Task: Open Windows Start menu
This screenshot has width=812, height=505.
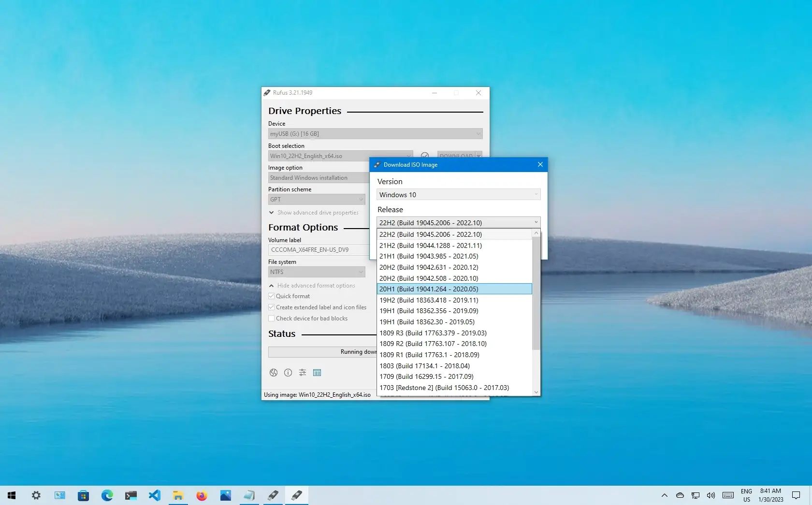Action: (12, 495)
